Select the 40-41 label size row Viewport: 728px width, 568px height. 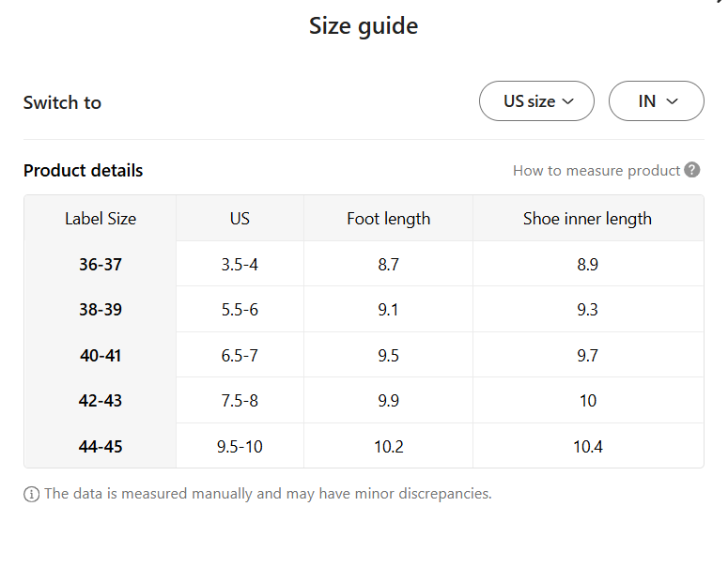[x=101, y=356]
